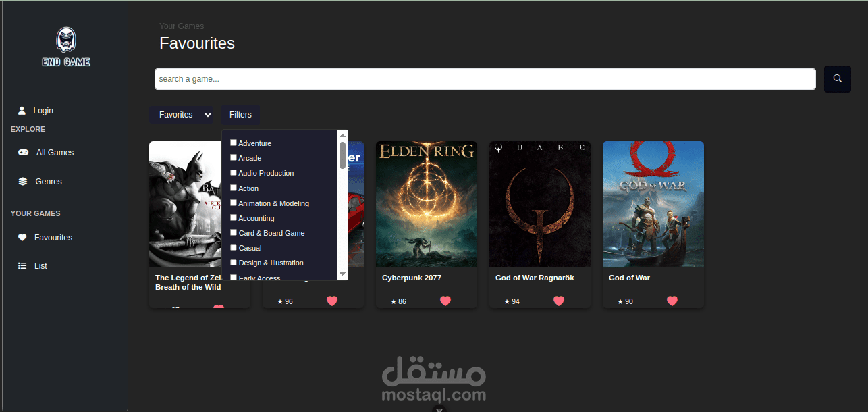Click the Legend of Zelda card title

188,282
